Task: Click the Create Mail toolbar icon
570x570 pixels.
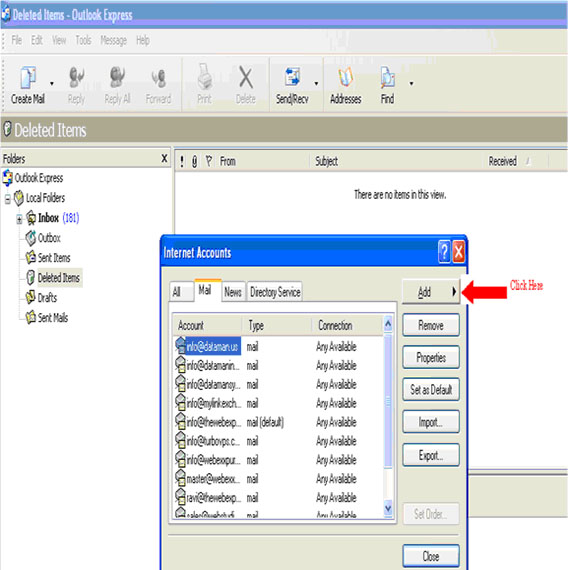Action: [28, 77]
